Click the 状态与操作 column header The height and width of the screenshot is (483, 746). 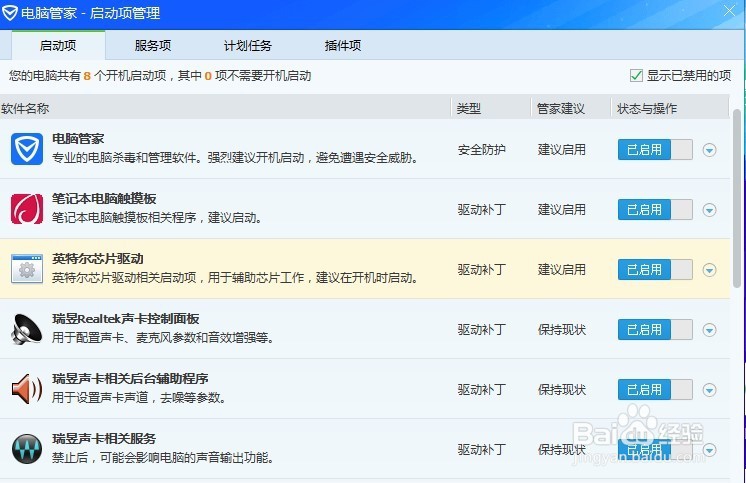[670, 108]
